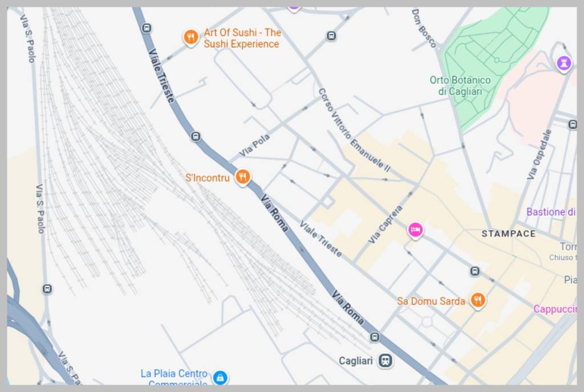Select the bus stop near Sa Domu Sarda
Viewport: 584px width, 392px height.
pyautogui.click(x=474, y=271)
